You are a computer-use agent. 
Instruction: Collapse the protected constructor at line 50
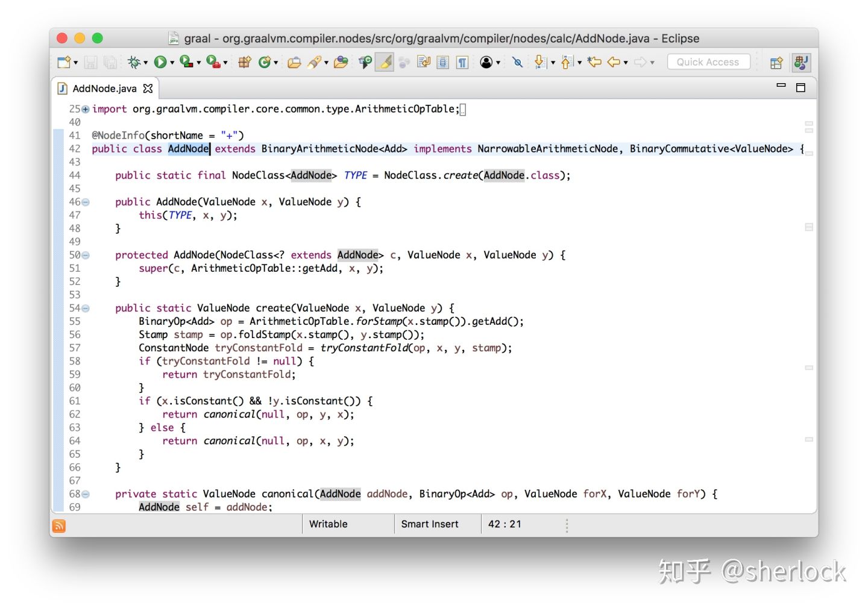[86, 255]
